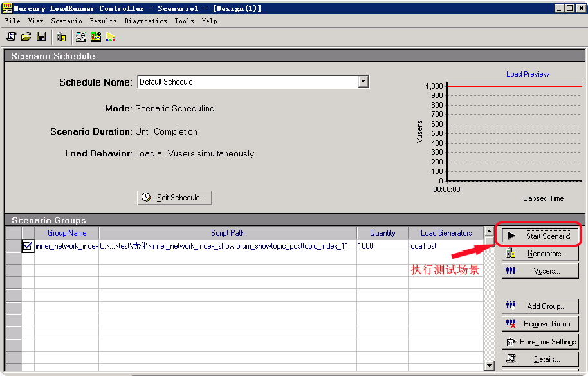Open the Default Schedule combo box
The image size is (588, 376).
253,82
